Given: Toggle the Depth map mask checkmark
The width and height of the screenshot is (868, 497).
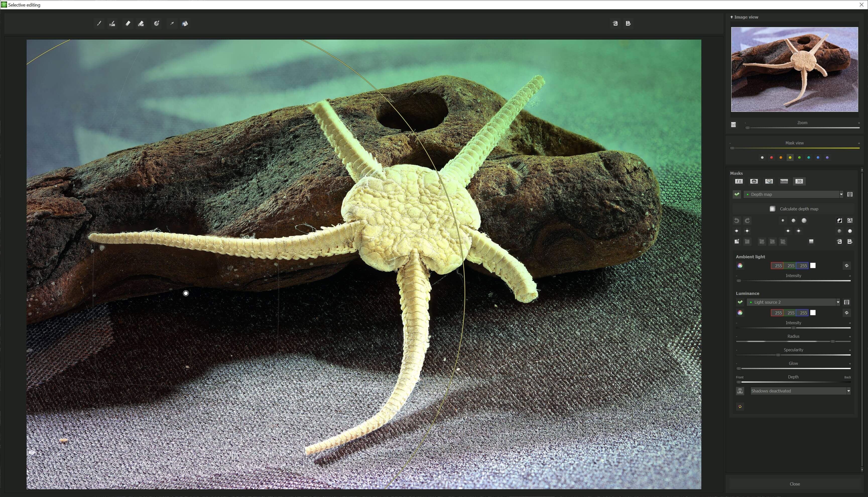Looking at the screenshot, I should click(x=737, y=194).
